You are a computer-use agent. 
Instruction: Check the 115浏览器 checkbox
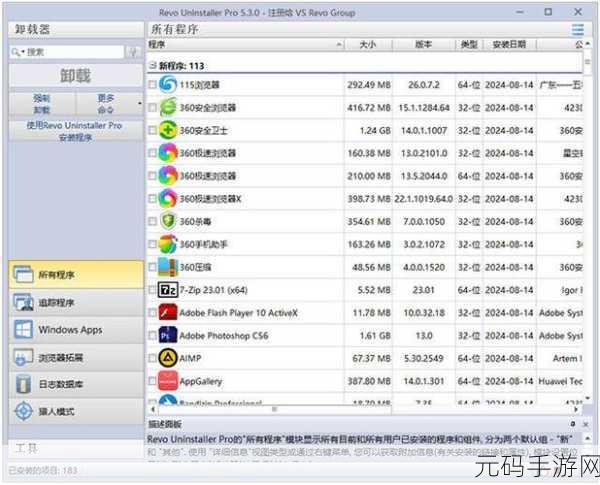point(152,84)
